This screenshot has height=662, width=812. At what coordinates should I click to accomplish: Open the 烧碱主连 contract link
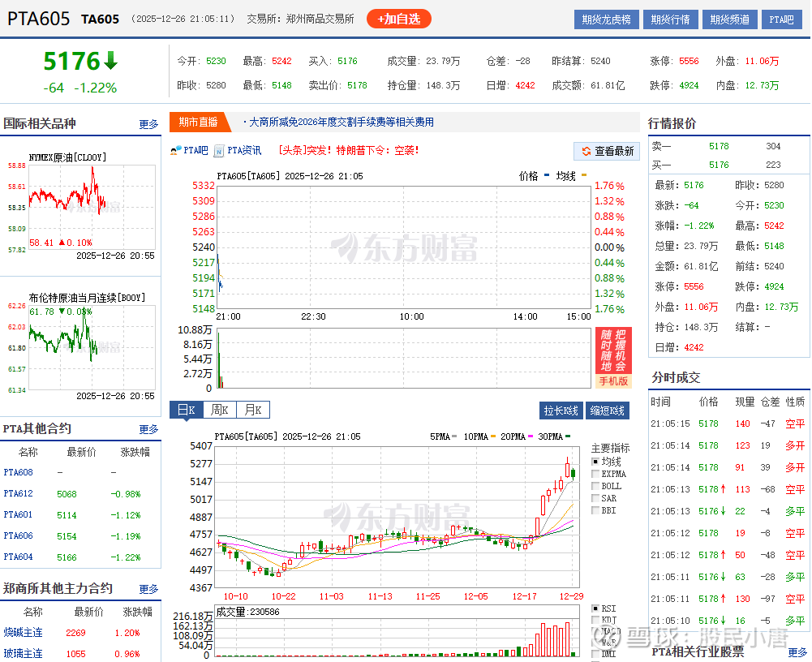point(24,633)
